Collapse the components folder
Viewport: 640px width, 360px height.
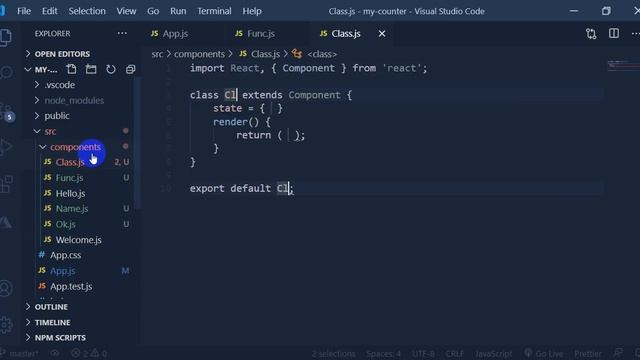(x=75, y=147)
